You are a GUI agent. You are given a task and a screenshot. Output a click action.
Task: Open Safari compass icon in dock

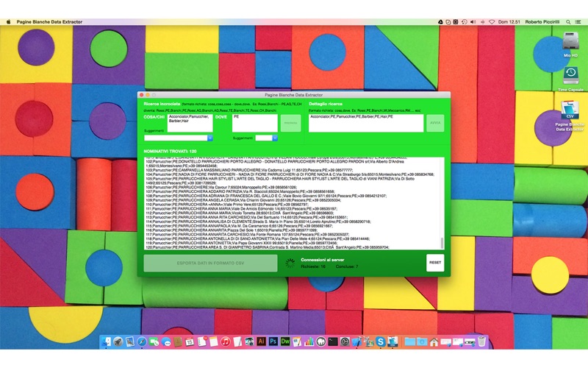[142, 342]
